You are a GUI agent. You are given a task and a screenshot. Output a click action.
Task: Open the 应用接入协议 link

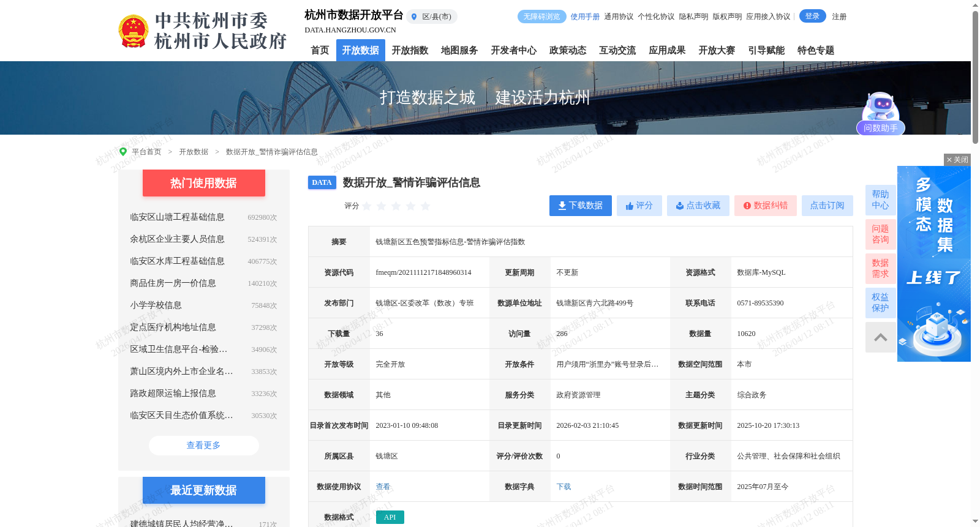pyautogui.click(x=768, y=17)
